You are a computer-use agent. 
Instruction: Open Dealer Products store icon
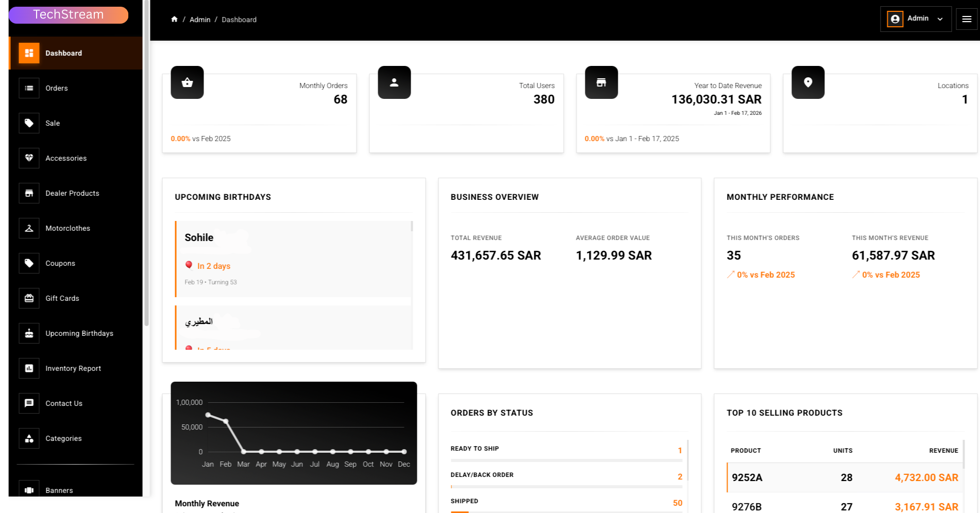click(29, 193)
